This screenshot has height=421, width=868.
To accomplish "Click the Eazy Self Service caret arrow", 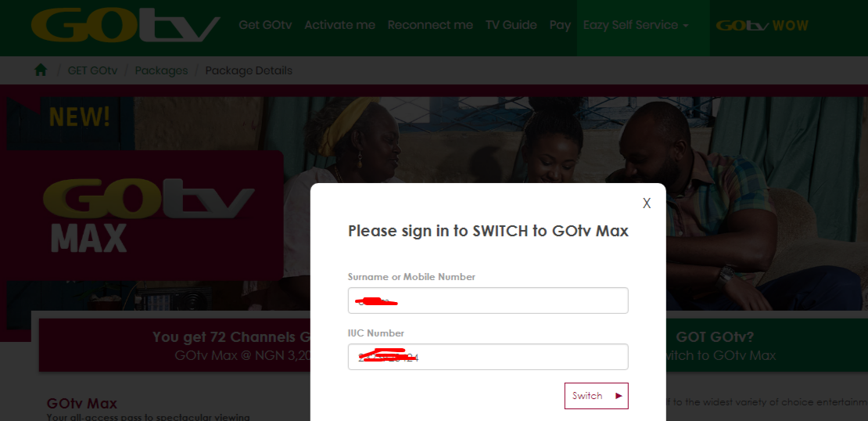I will click(686, 26).
